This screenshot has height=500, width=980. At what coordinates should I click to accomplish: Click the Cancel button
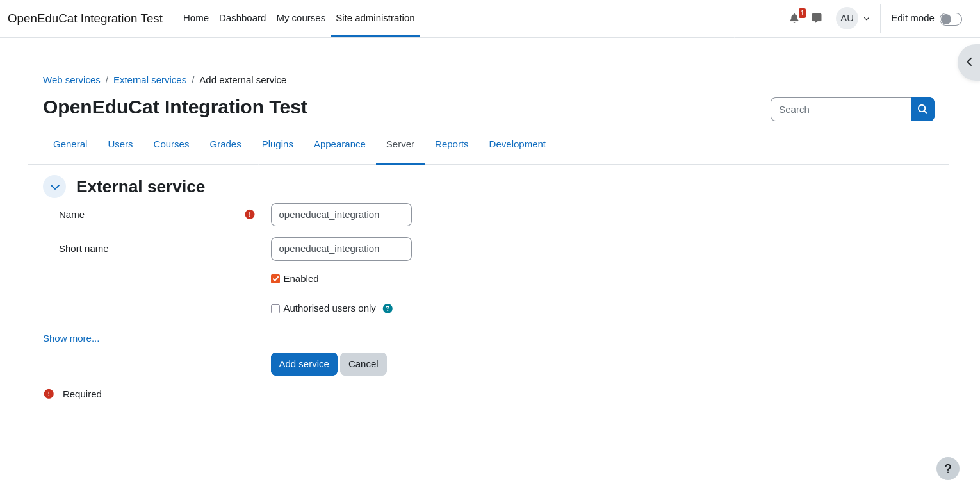point(363,364)
